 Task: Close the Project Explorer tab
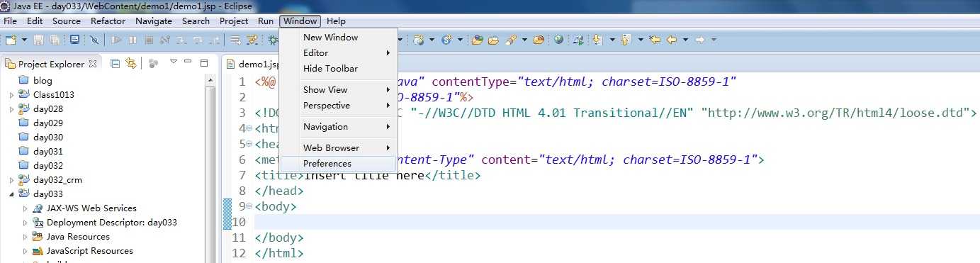[92, 64]
